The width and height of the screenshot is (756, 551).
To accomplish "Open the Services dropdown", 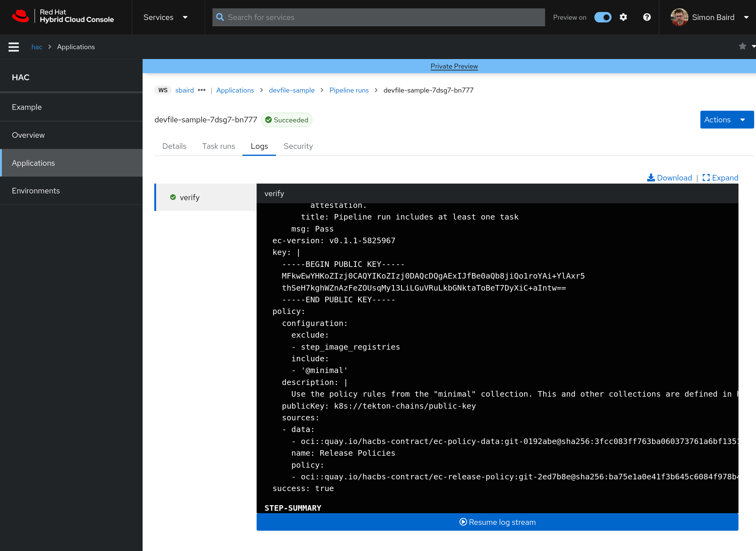I will (x=166, y=17).
